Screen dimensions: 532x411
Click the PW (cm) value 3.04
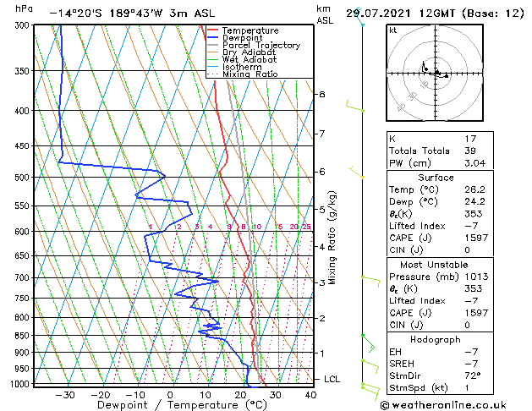pos(474,163)
